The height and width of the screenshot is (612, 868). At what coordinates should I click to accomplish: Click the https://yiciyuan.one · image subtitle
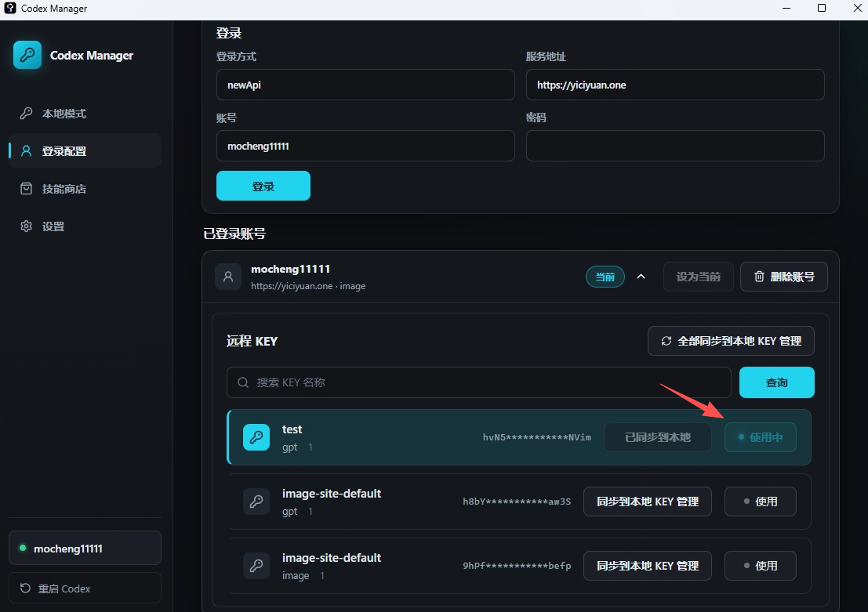click(308, 286)
